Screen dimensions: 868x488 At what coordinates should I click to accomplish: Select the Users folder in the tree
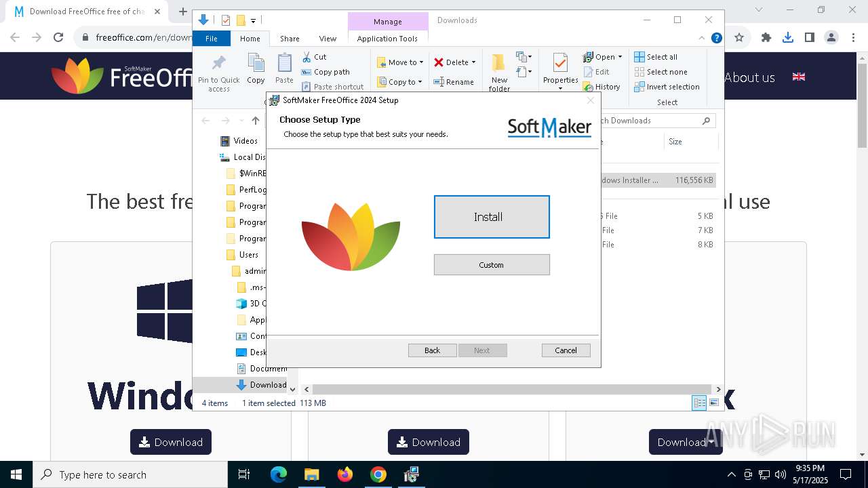(248, 255)
